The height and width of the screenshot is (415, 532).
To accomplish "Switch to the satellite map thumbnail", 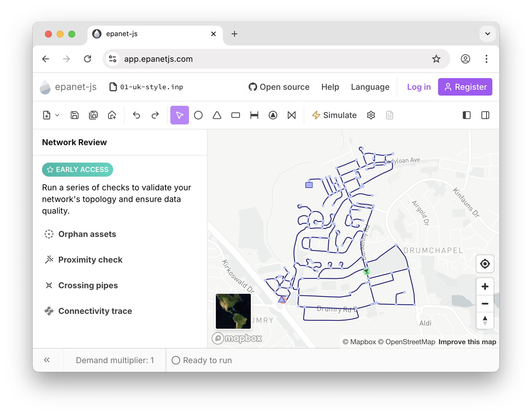I will pyautogui.click(x=233, y=311).
